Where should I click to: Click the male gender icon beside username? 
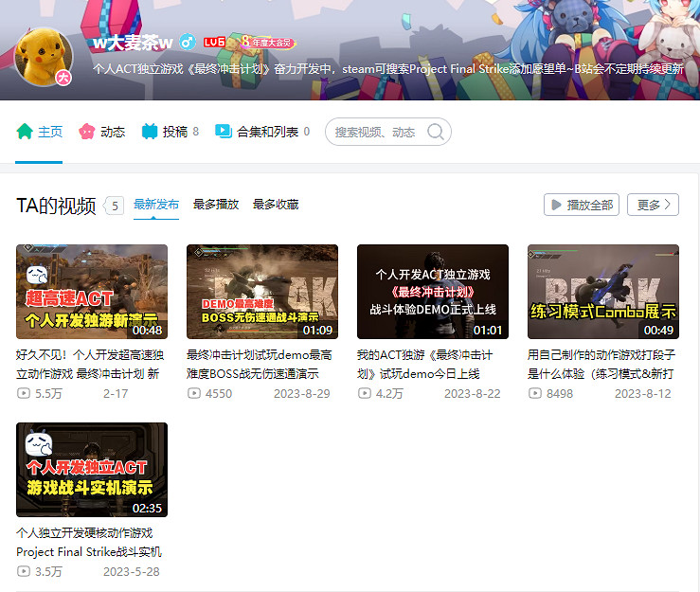188,42
